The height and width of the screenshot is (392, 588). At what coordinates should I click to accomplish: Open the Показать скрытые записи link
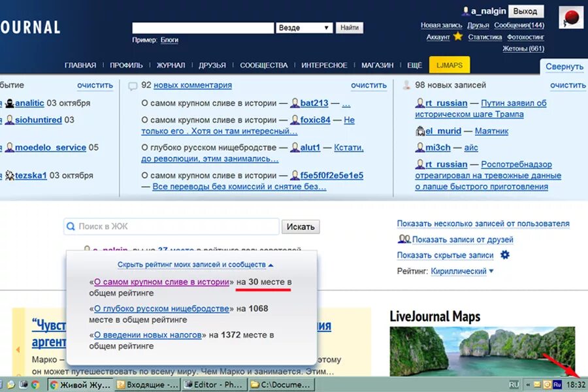point(445,255)
